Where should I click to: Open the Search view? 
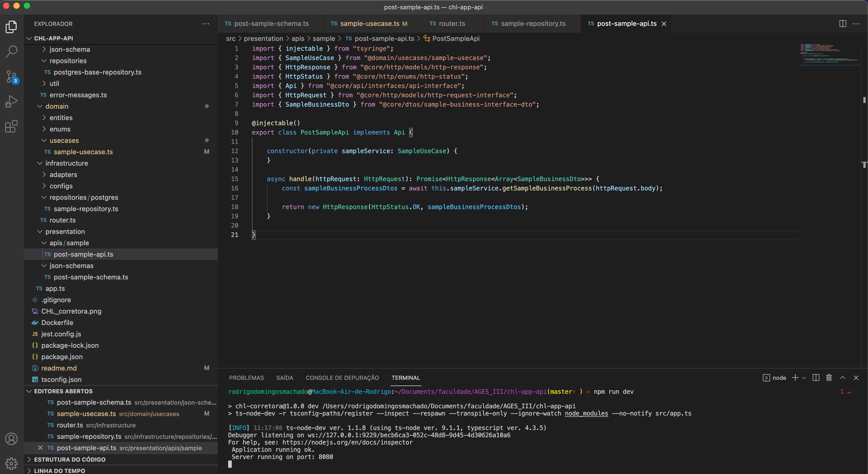[x=11, y=51]
